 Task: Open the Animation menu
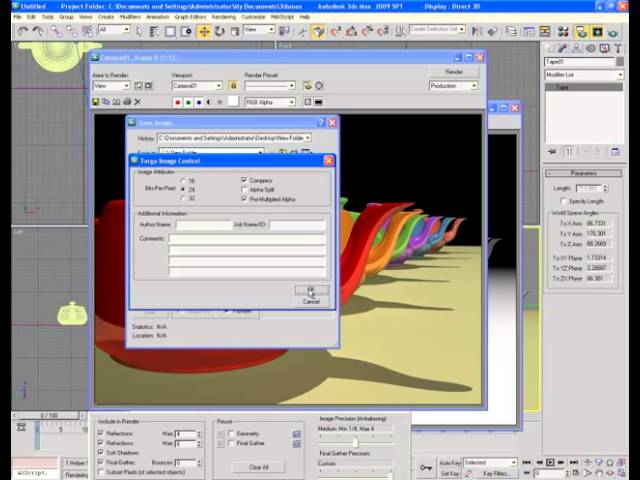click(157, 17)
